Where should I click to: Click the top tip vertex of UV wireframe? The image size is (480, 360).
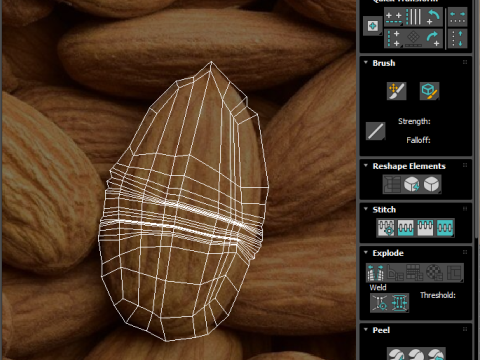pos(211,62)
